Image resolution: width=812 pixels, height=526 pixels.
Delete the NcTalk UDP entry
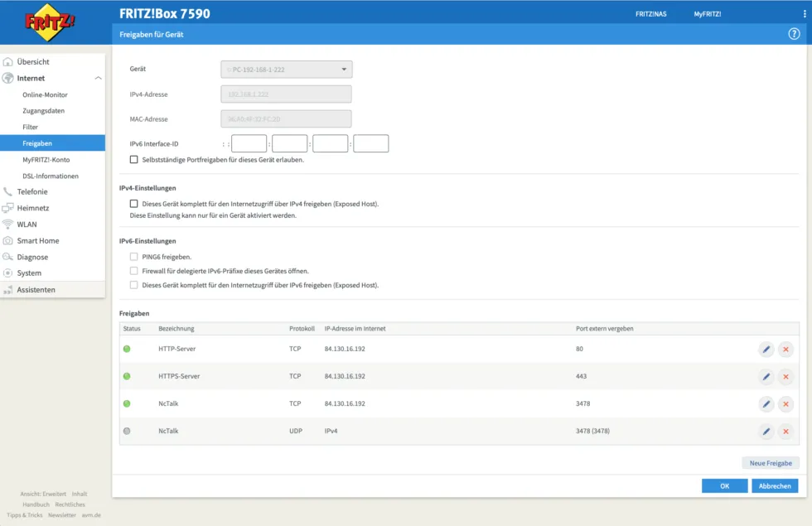(x=785, y=432)
